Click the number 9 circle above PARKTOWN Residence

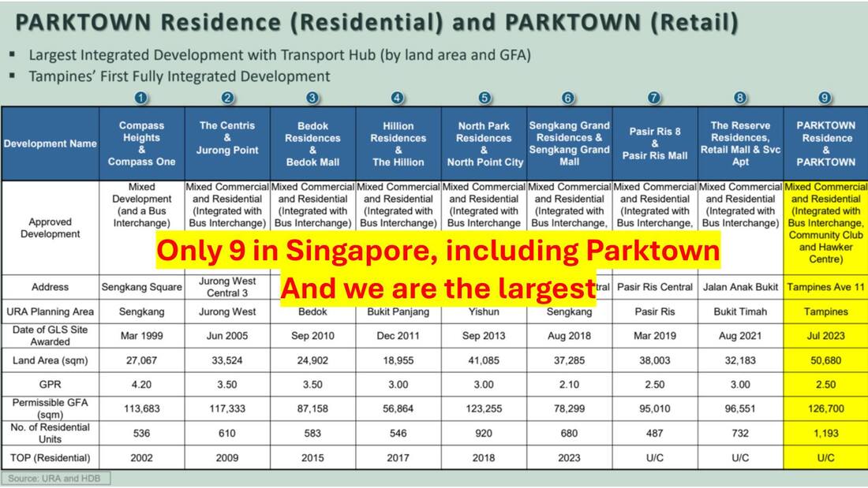pyautogui.click(x=825, y=98)
